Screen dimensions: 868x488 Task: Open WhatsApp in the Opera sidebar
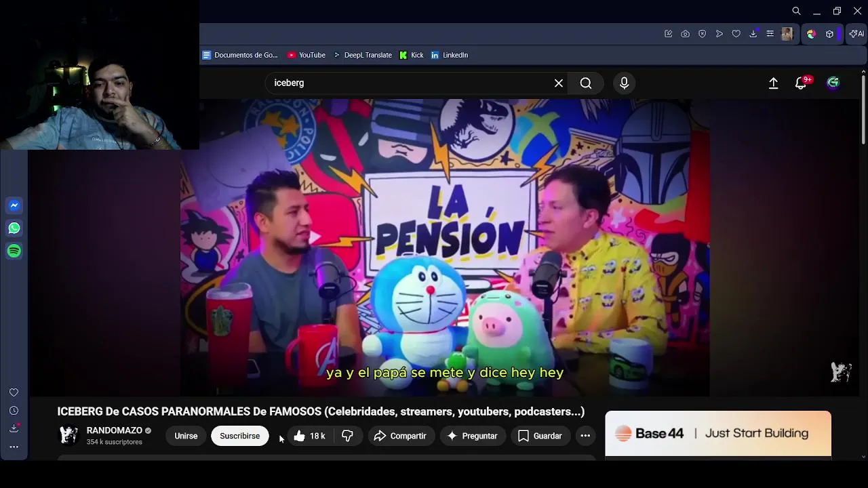pyautogui.click(x=14, y=228)
